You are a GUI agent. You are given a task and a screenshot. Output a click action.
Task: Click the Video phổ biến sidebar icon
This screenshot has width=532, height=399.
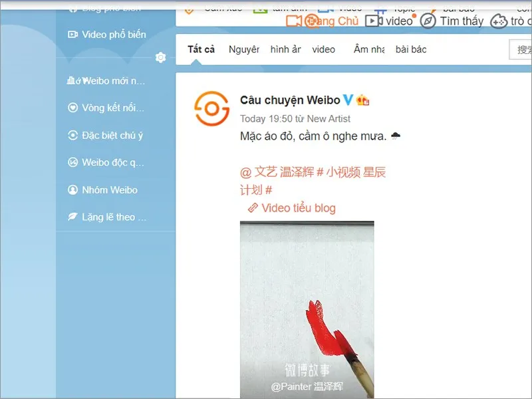tap(74, 35)
